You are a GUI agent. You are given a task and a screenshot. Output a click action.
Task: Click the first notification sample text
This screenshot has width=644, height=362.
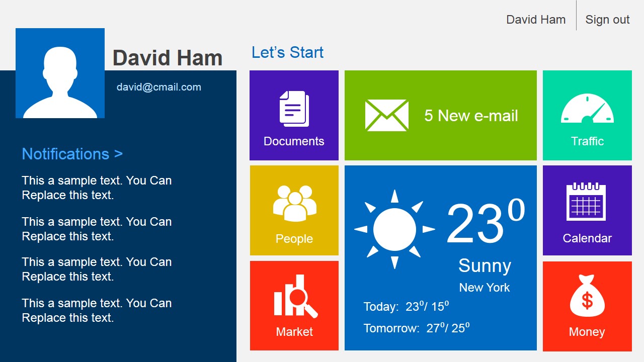(x=97, y=188)
